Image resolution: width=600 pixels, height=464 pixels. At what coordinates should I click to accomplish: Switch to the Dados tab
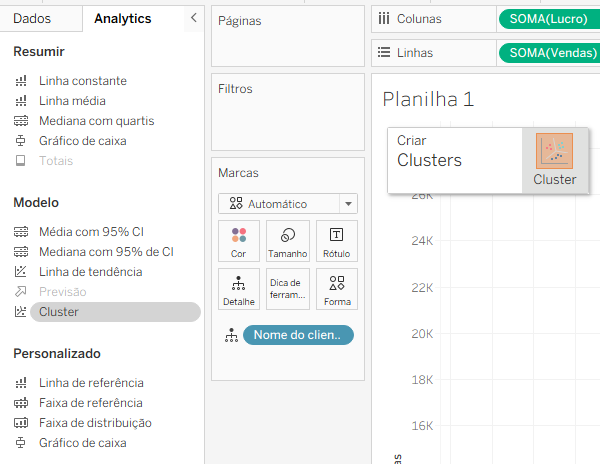click(32, 18)
